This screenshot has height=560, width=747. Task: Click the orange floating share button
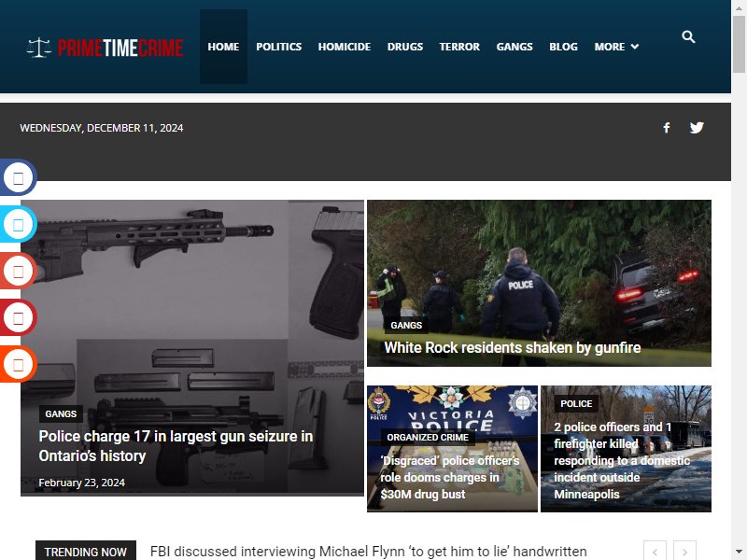click(x=18, y=364)
